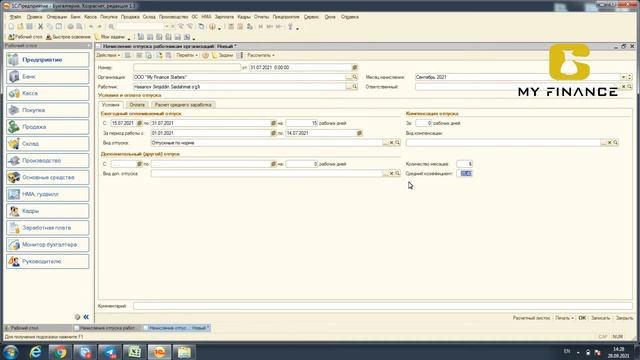
Task: Clear the Вид отпуска field with X
Action: click(x=391, y=143)
